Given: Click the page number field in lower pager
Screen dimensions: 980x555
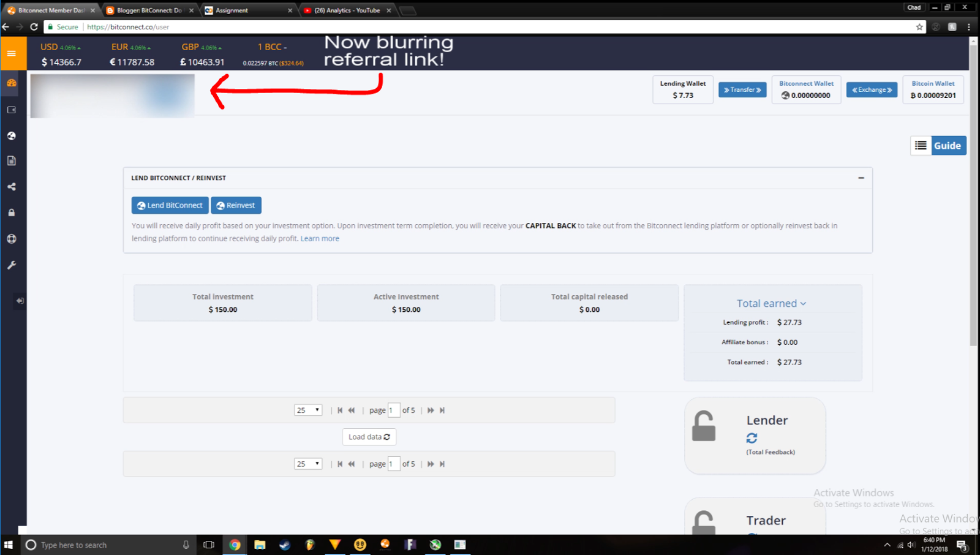Looking at the screenshot, I should pos(394,464).
